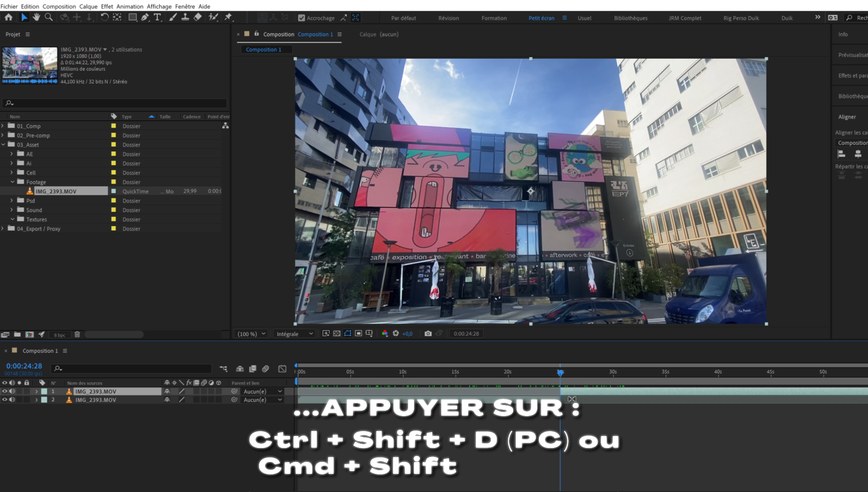Click the trash icon in Project panel
The image size is (868, 492).
(77, 334)
